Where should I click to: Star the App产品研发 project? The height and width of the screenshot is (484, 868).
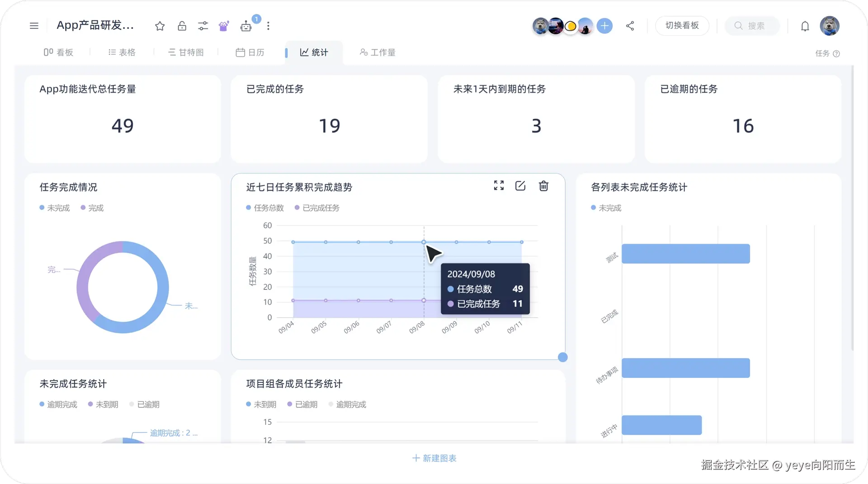point(160,26)
